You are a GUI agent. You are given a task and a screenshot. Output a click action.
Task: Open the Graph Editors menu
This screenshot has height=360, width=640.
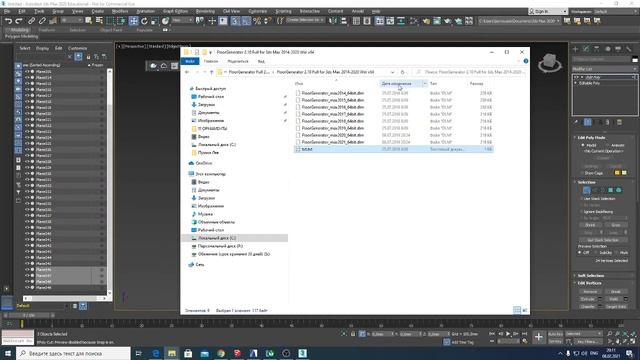(x=176, y=11)
